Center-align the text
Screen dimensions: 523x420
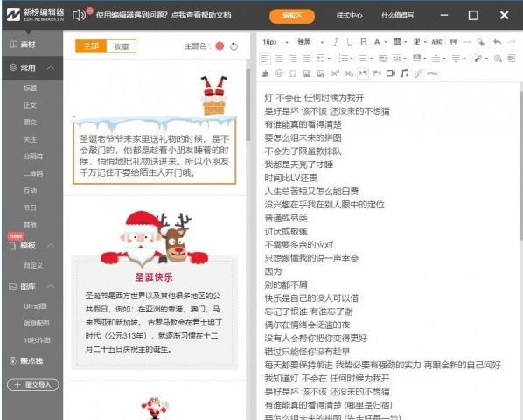tap(279, 59)
